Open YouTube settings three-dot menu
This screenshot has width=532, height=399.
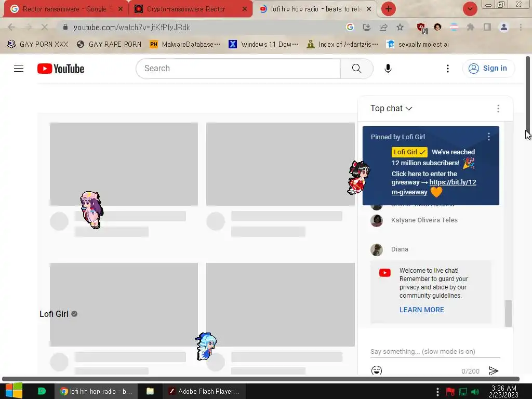(x=447, y=69)
